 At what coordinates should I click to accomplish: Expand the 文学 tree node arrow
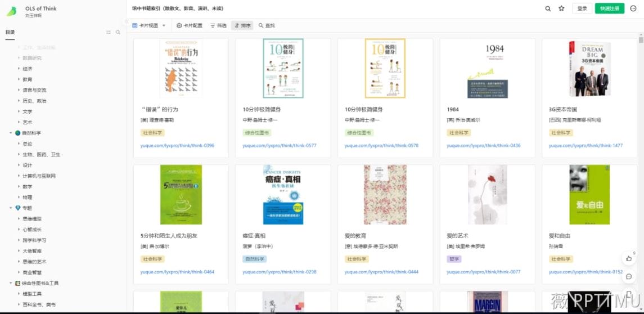[19, 111]
